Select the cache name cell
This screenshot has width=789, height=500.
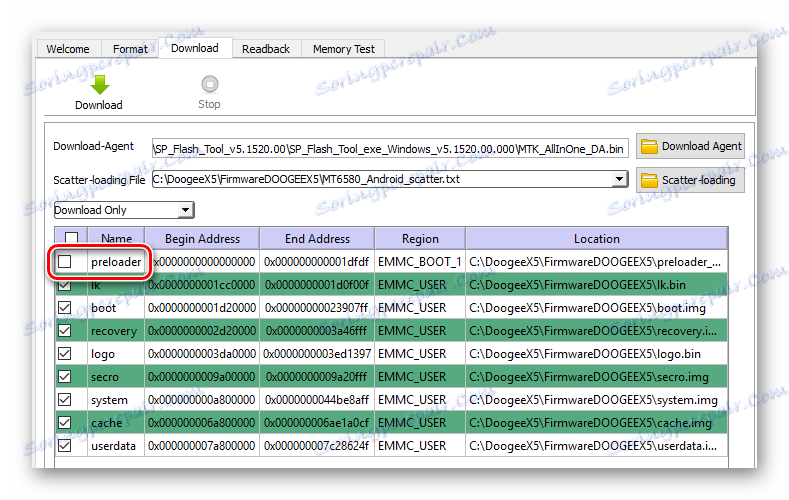pyautogui.click(x=116, y=423)
